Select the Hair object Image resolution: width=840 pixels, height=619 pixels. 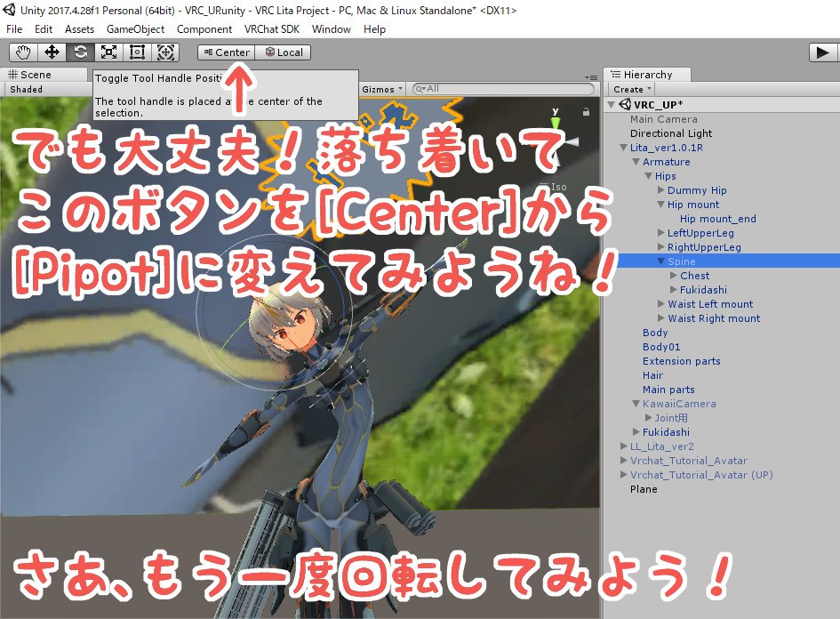click(x=652, y=375)
